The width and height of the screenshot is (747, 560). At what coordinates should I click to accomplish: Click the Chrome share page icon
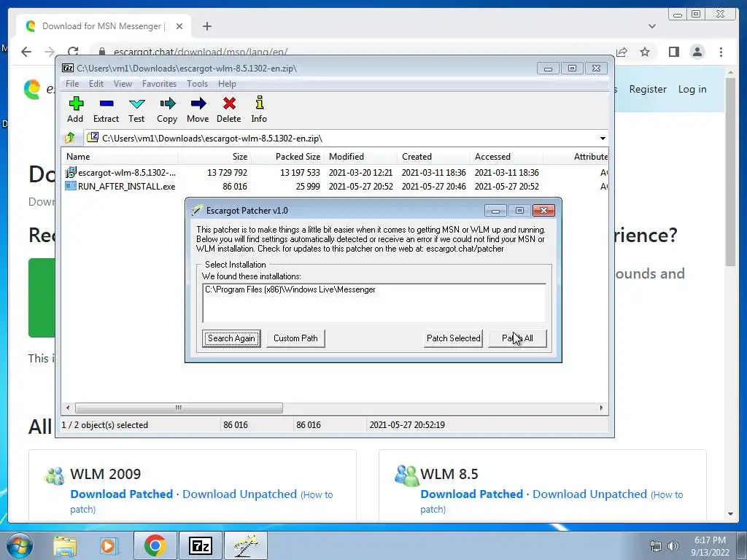tap(622, 52)
